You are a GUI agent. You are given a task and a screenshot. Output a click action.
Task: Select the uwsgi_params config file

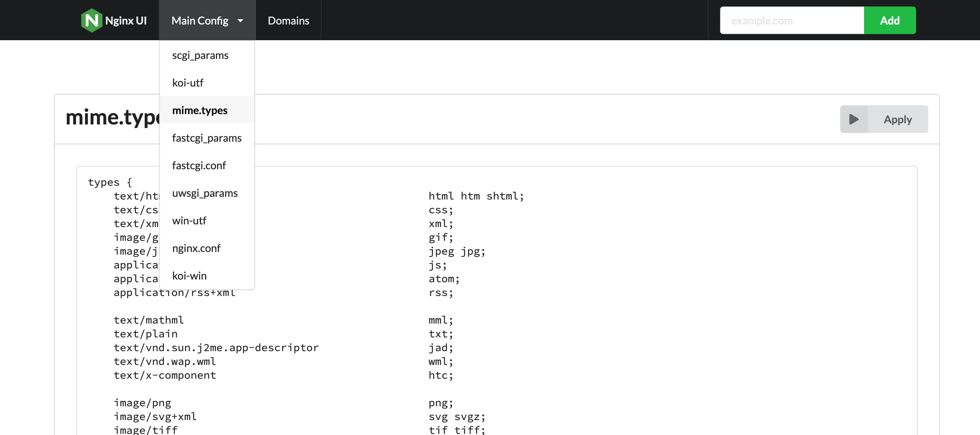click(205, 193)
